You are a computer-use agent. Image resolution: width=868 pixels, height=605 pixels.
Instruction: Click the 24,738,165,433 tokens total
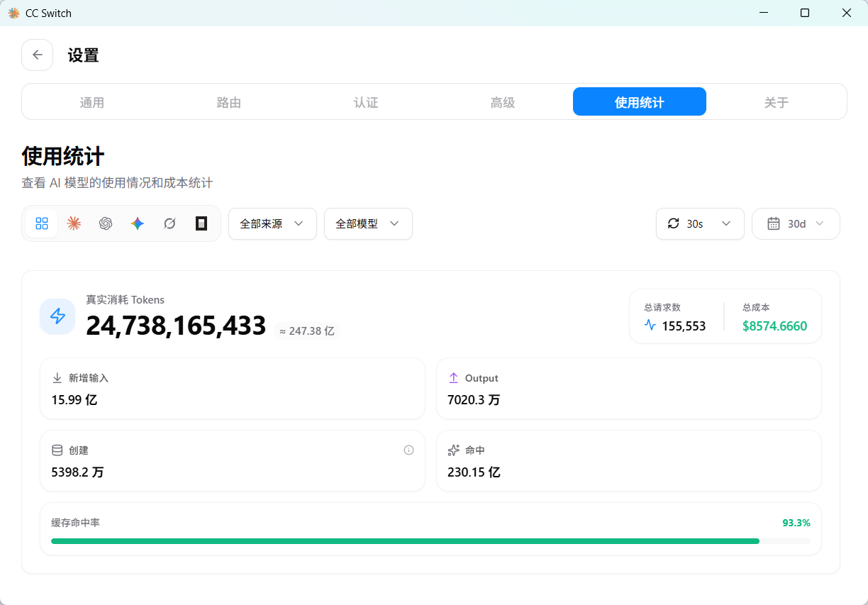176,326
